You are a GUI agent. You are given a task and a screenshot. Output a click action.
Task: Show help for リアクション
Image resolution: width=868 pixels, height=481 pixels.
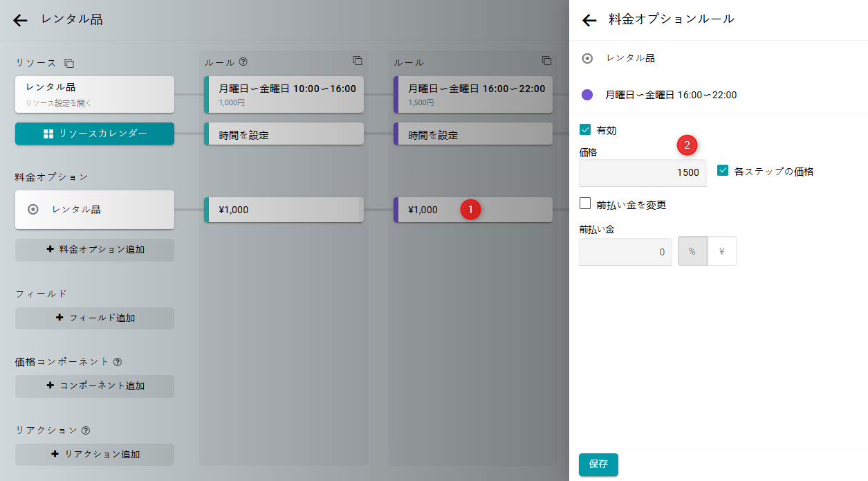[86, 430]
